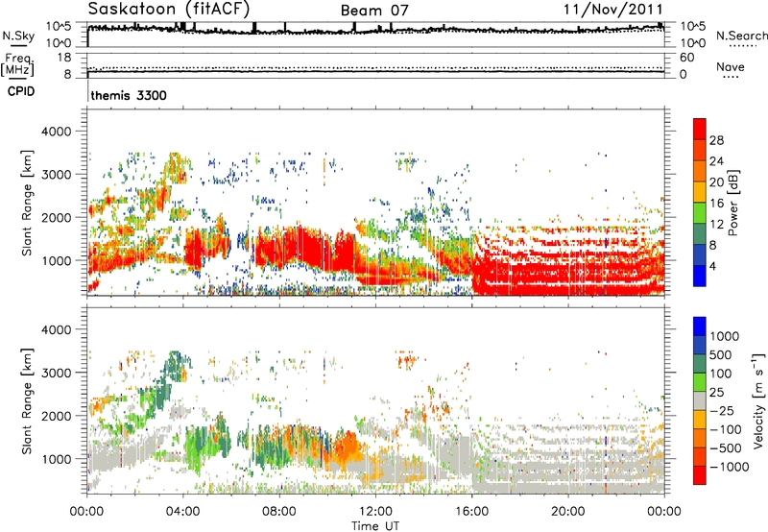Screen dimensions: 768x532
Task: Click the dotted line sample under Nave
Action: (x=731, y=77)
